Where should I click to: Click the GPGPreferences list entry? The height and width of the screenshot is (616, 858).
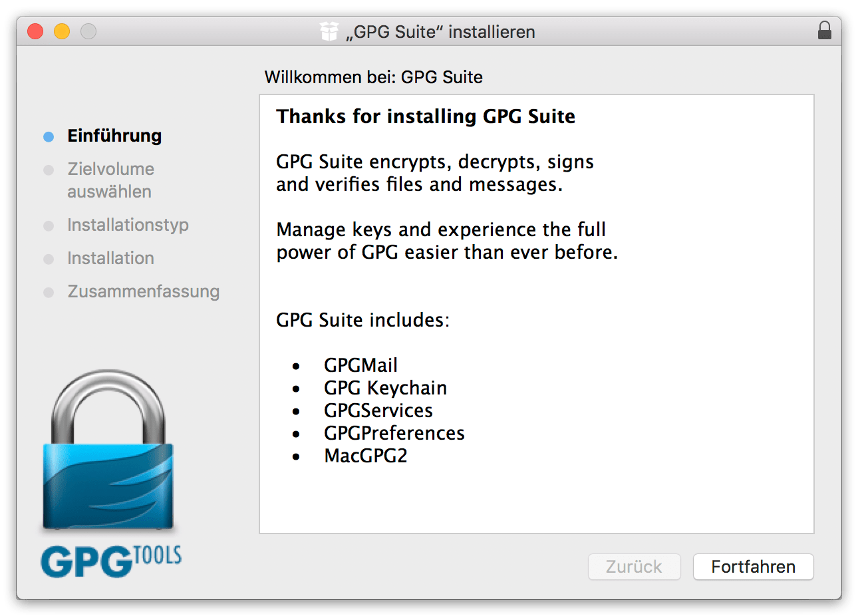pos(394,433)
